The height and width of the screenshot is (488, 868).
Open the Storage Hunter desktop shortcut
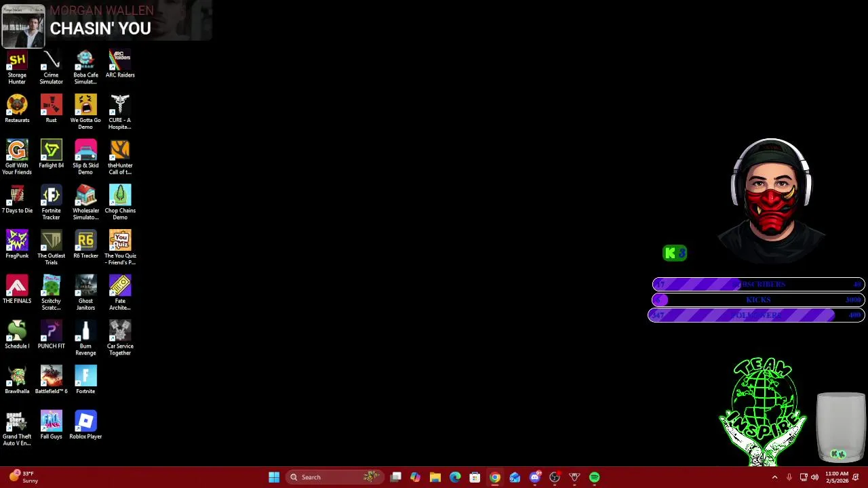pyautogui.click(x=17, y=67)
